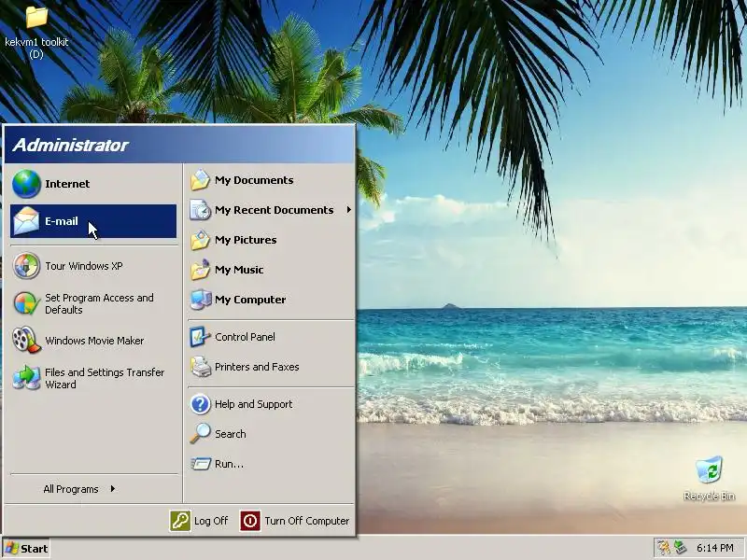This screenshot has height=560, width=747.
Task: Click the Run... text label
Action: coord(229,464)
